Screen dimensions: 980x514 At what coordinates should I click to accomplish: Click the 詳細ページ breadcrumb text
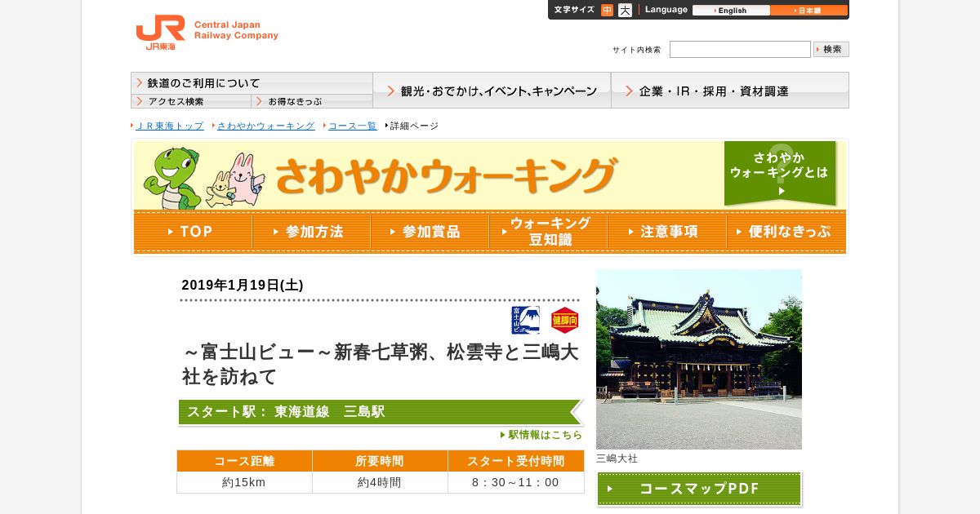point(414,126)
